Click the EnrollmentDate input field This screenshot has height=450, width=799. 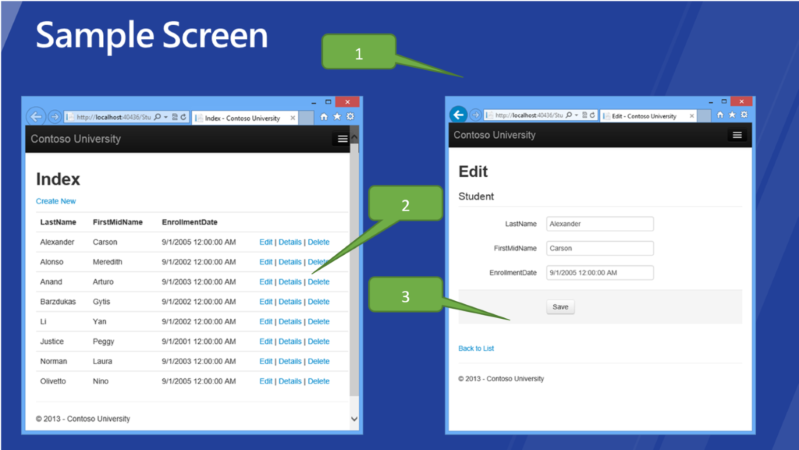pos(600,273)
